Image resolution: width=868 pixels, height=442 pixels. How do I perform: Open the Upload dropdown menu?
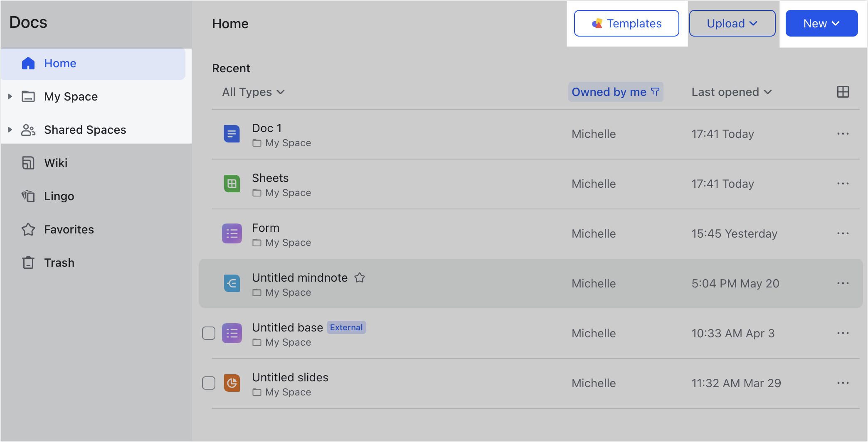[x=732, y=23]
